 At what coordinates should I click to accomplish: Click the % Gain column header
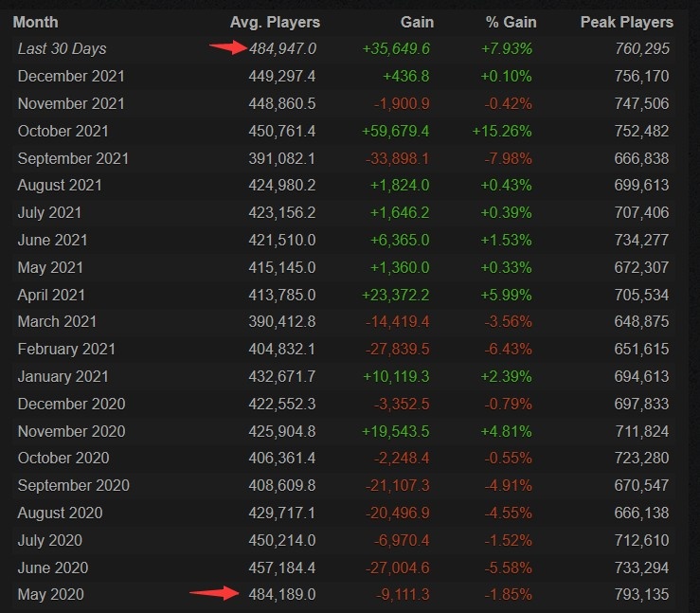[x=512, y=22]
